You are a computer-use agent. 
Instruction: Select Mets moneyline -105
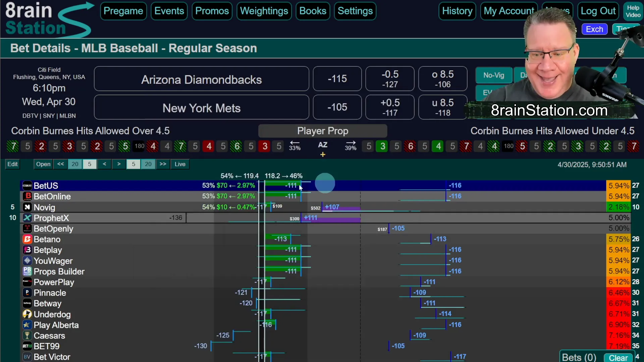(x=337, y=107)
